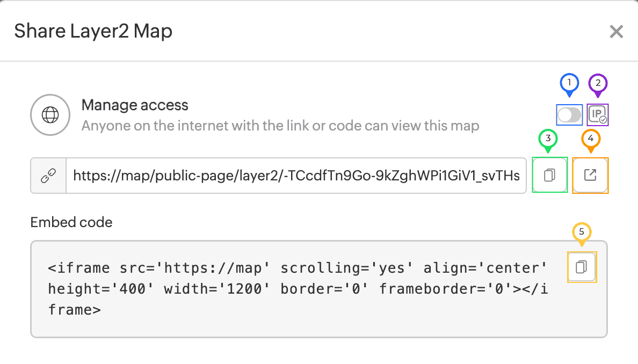Click the chain link icon beside the URL
The image size is (638, 364).
[x=48, y=175]
